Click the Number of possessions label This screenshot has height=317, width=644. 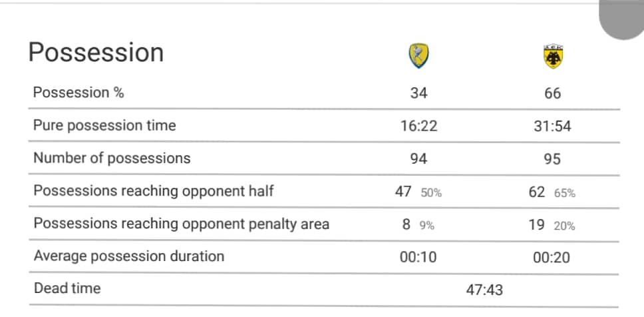[112, 158]
